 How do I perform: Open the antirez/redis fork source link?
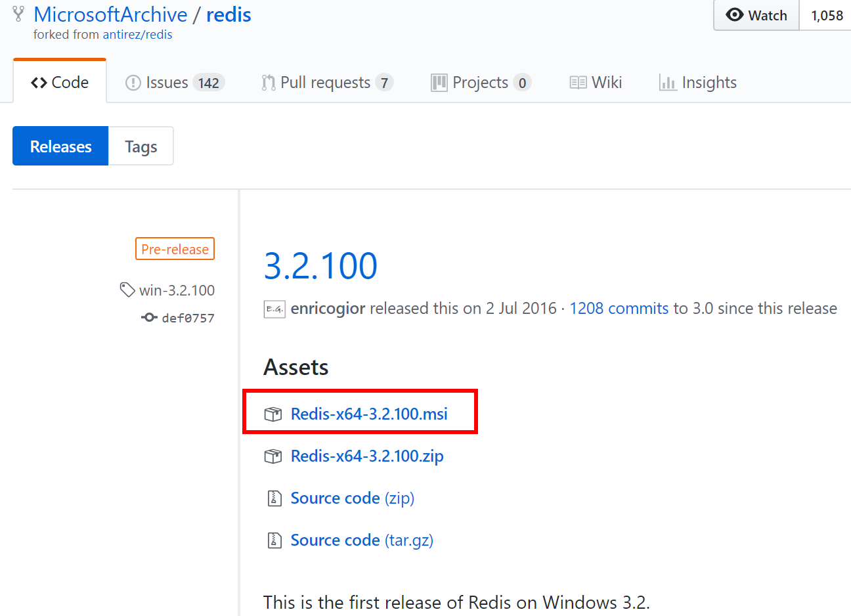click(137, 35)
